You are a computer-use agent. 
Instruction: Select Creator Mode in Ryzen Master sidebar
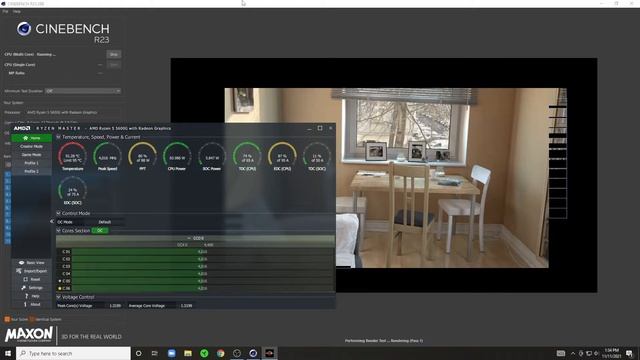pos(31,146)
